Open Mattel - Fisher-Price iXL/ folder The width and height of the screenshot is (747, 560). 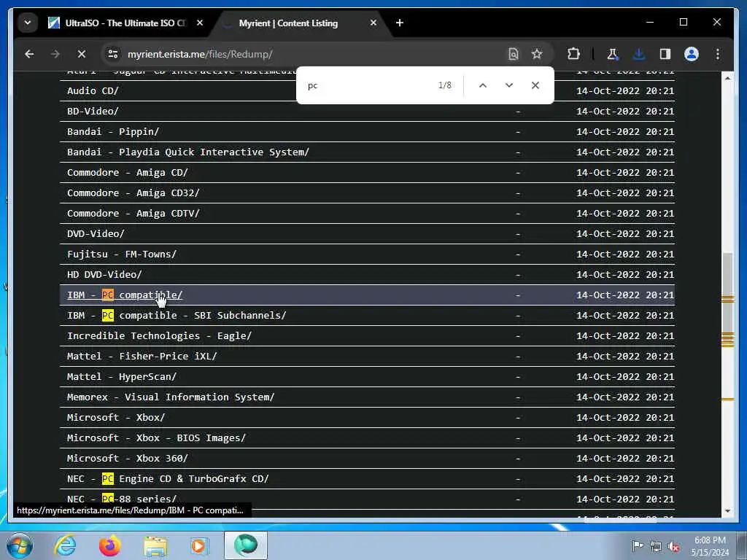142,356
